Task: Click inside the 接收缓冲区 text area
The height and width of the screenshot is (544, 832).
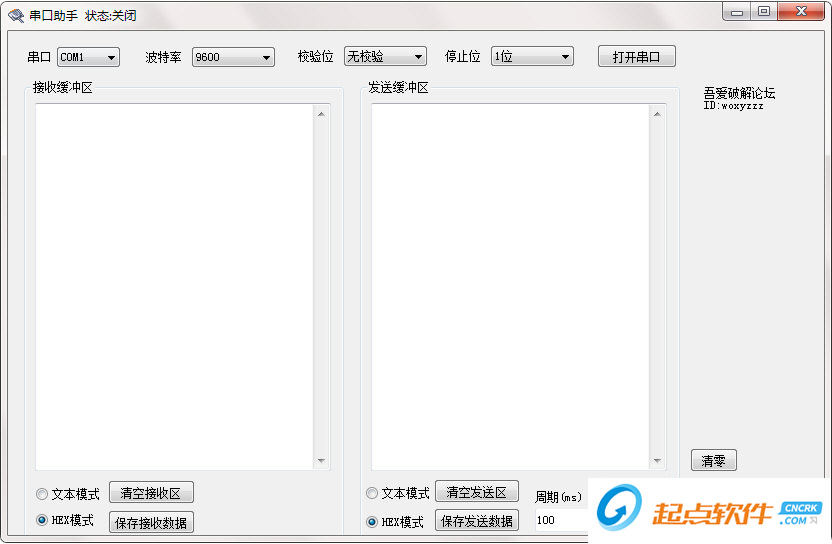Action: 175,287
